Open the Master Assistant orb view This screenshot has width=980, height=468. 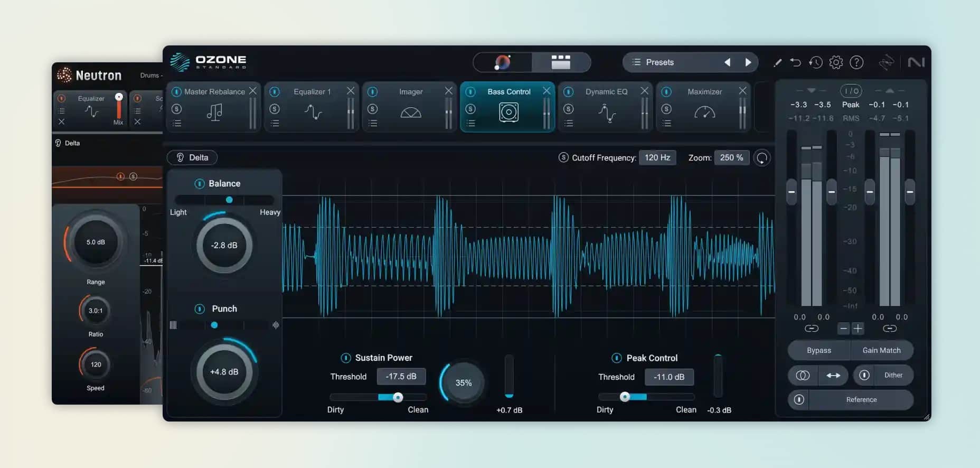tap(503, 62)
